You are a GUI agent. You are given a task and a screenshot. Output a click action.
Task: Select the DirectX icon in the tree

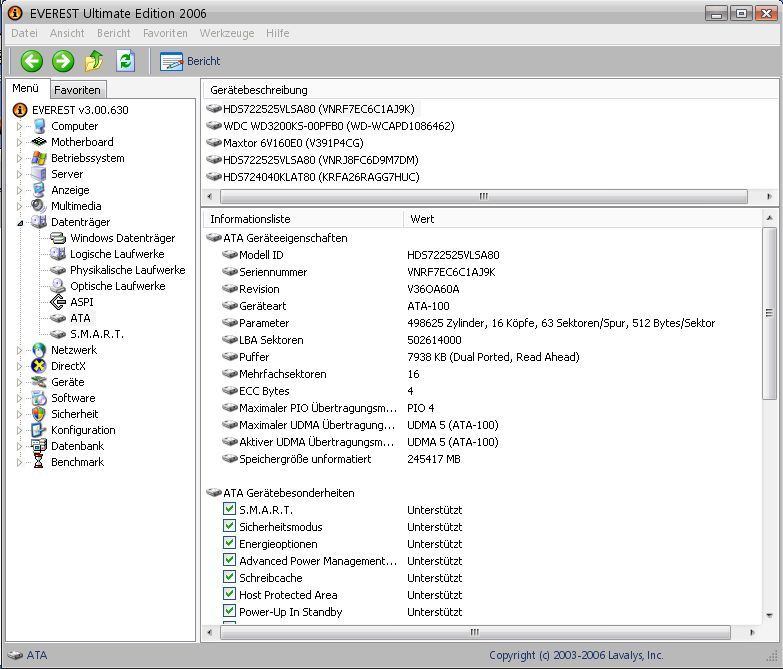39,366
